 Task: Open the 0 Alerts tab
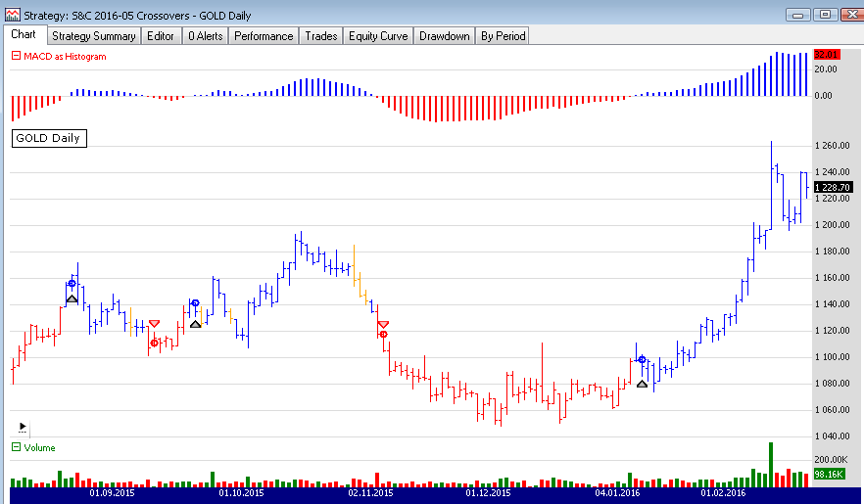(206, 36)
